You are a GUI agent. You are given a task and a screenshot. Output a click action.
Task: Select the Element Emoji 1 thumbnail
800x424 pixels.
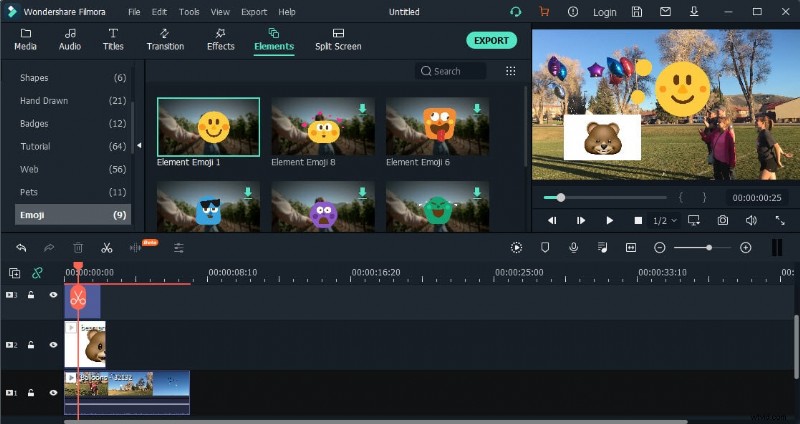tap(208, 127)
